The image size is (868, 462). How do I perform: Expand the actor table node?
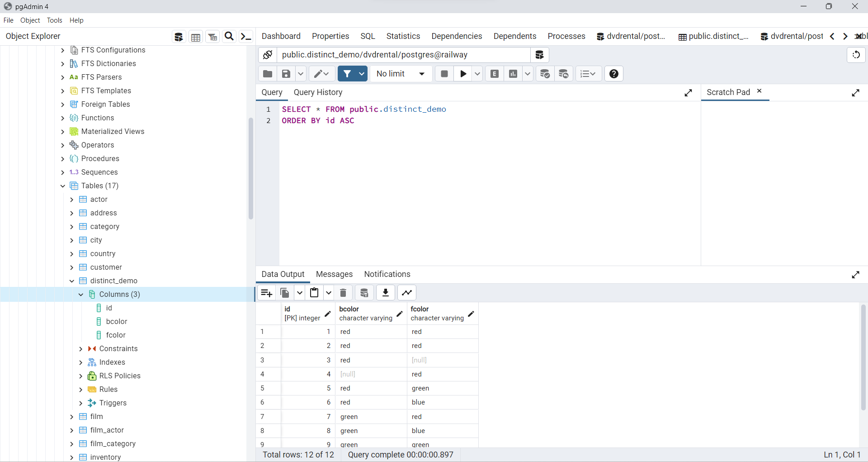pyautogui.click(x=72, y=200)
